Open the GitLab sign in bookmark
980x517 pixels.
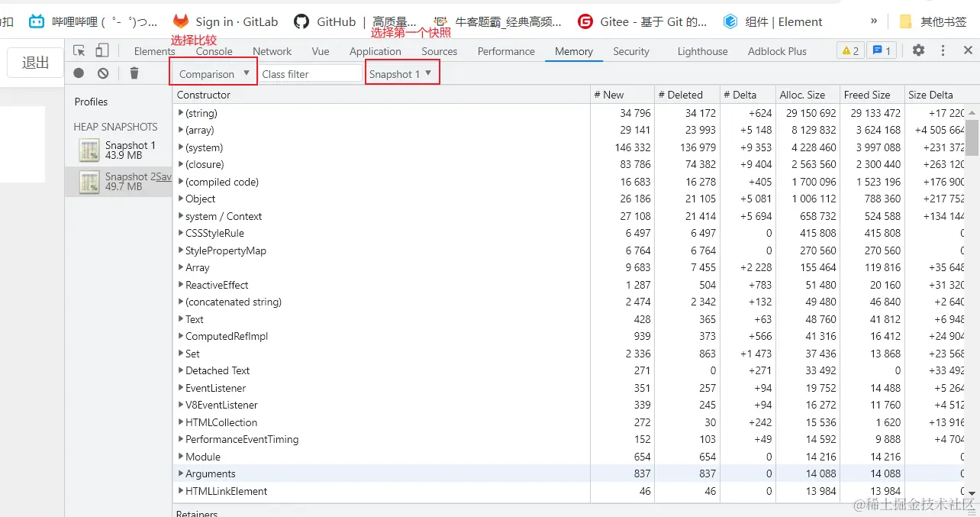coord(225,21)
